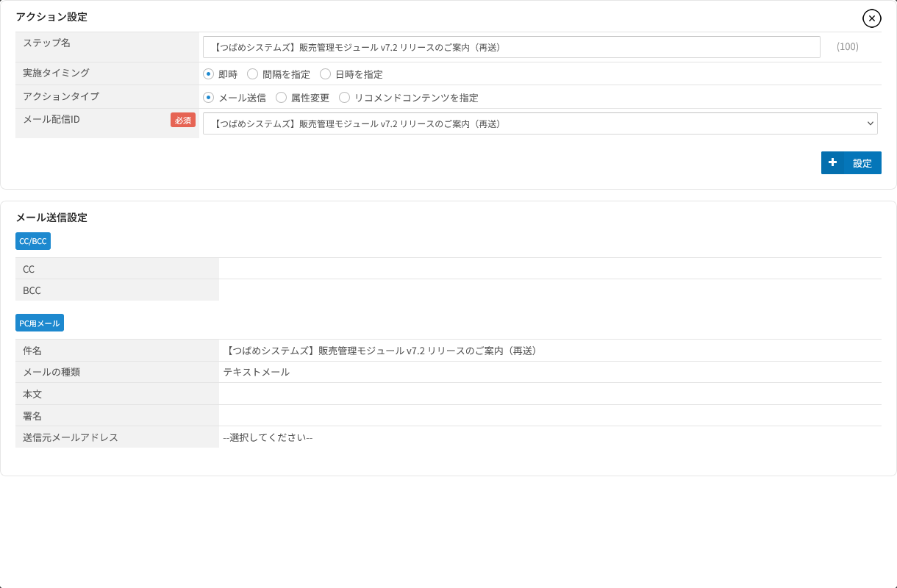
Task: Click the 必須 required badge
Action: [183, 120]
